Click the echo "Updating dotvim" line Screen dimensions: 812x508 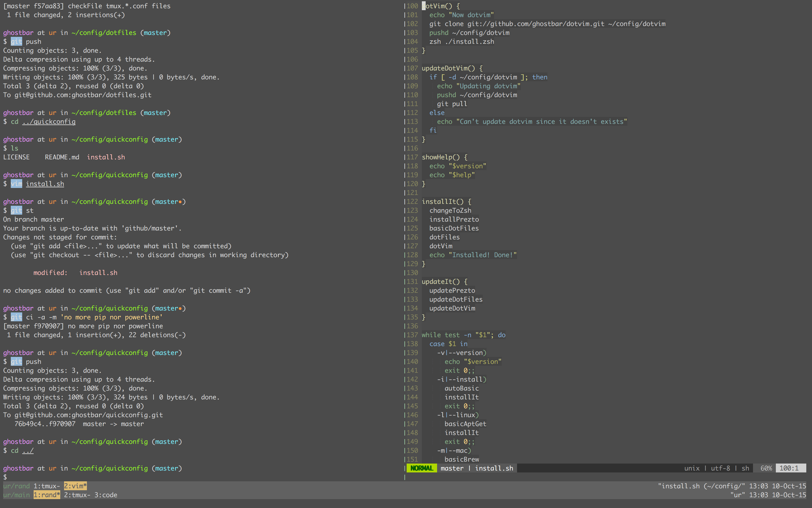click(478, 86)
